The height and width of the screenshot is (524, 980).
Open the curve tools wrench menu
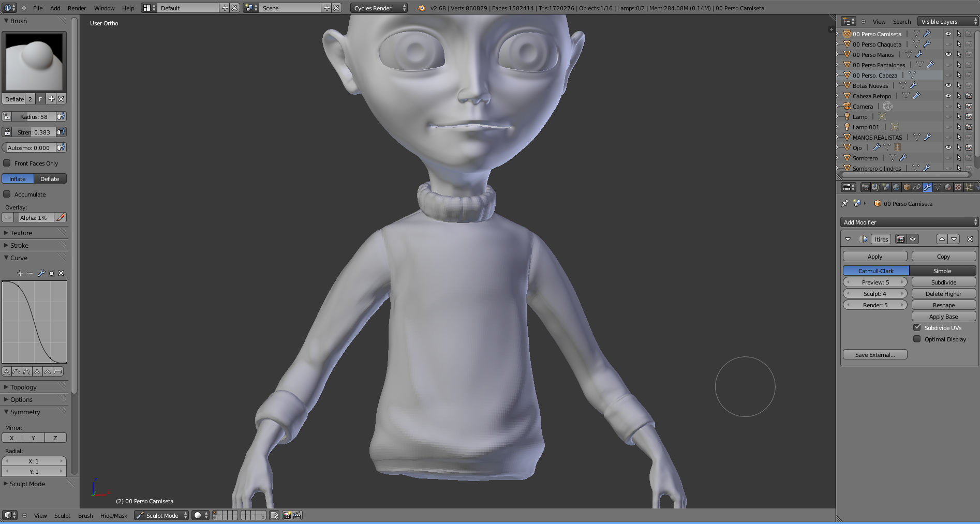point(41,273)
